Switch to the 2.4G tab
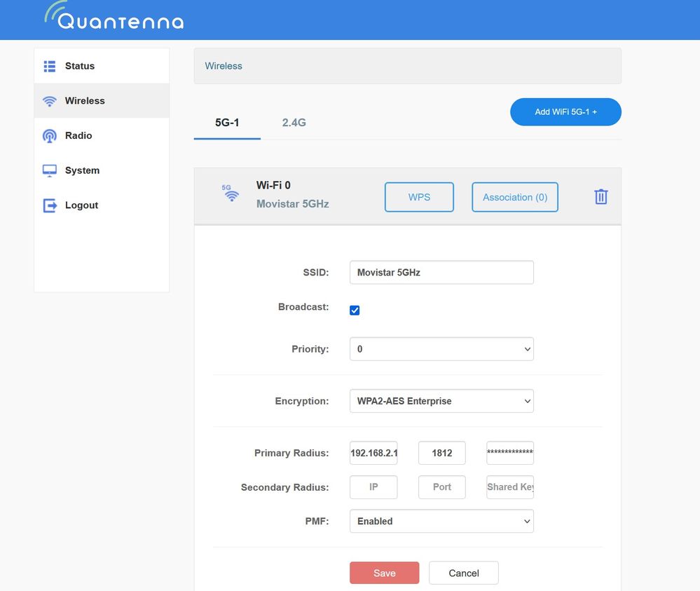 (x=294, y=123)
